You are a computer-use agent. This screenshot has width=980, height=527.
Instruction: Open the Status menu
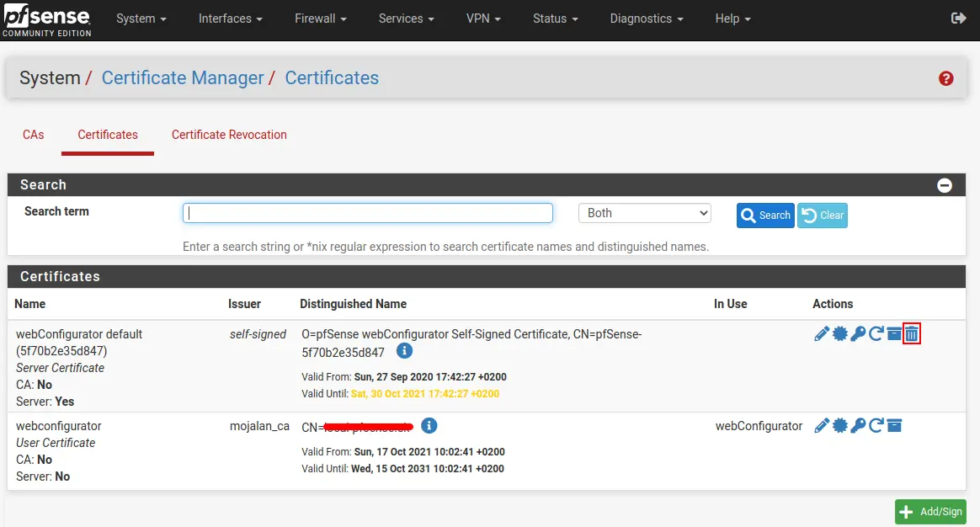(555, 19)
